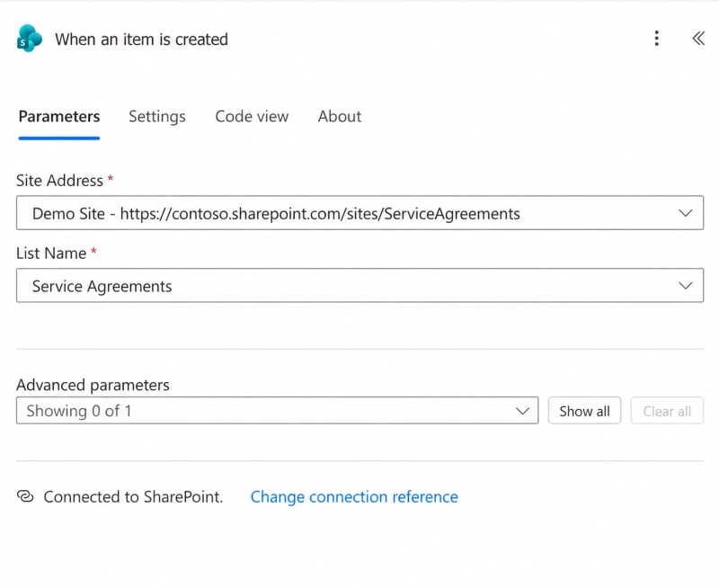Click the 'Advanced parameters' label
This screenshot has width=719, height=588.
click(x=93, y=385)
